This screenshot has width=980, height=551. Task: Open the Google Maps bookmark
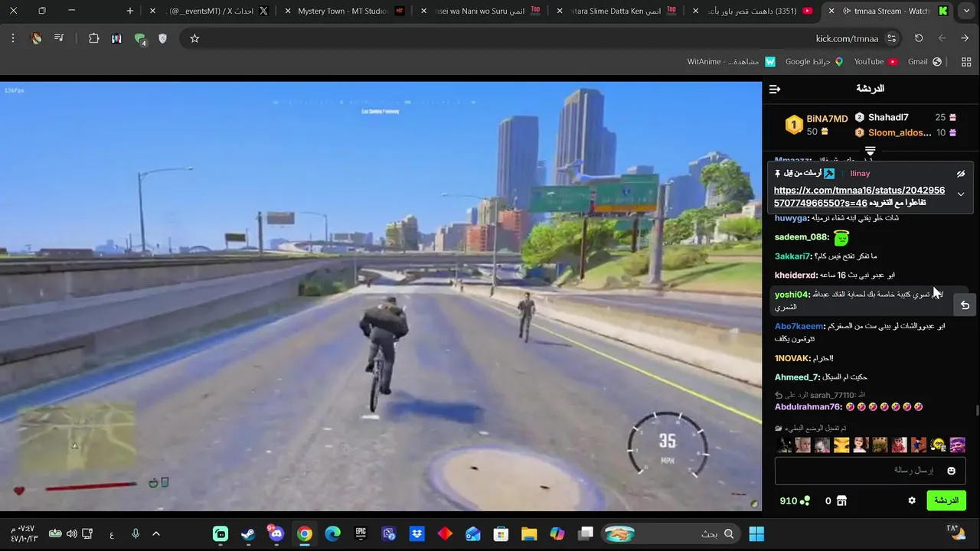(x=814, y=61)
